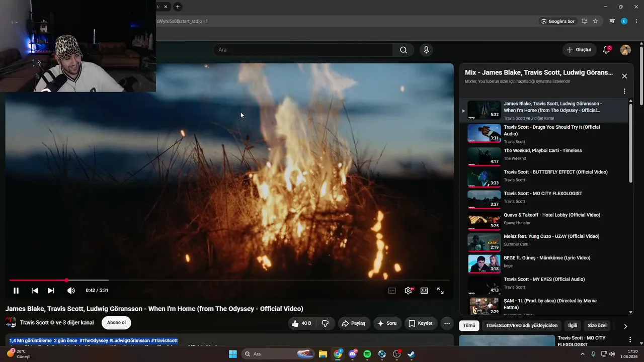Seek on the red video progress bar

[x=229, y=280]
